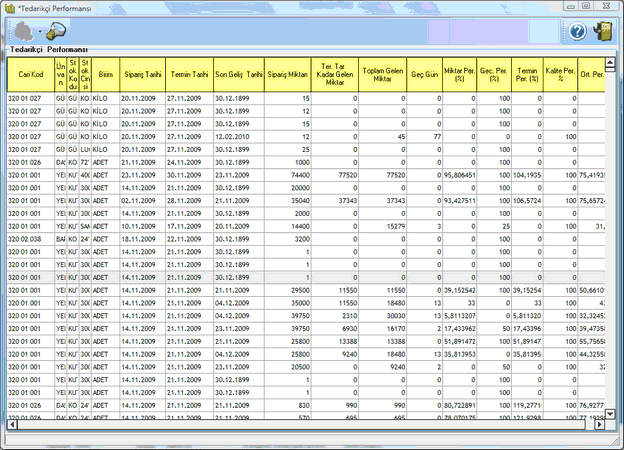Click the Son Geliş Tarihi column header
624x450 pixels.
click(239, 74)
